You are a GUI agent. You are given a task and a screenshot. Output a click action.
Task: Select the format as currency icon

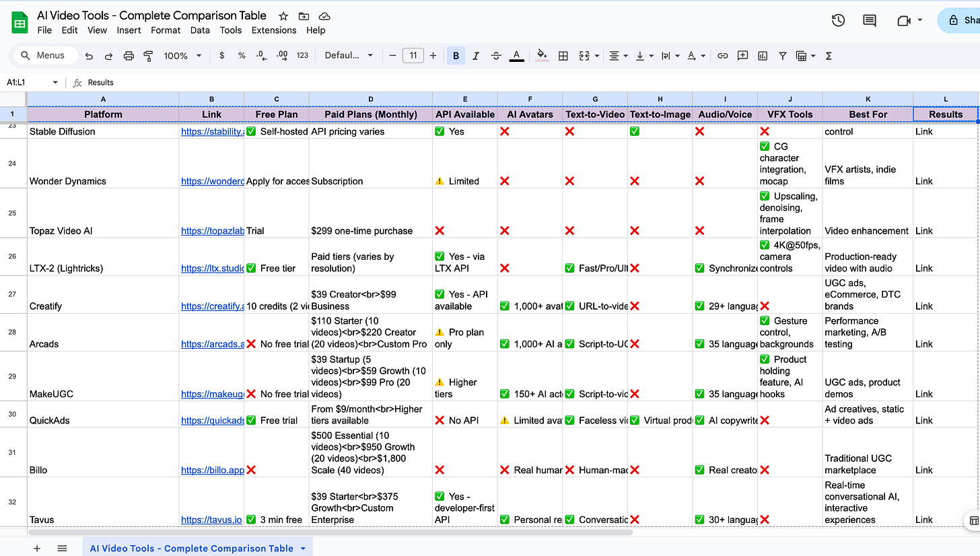tap(222, 55)
